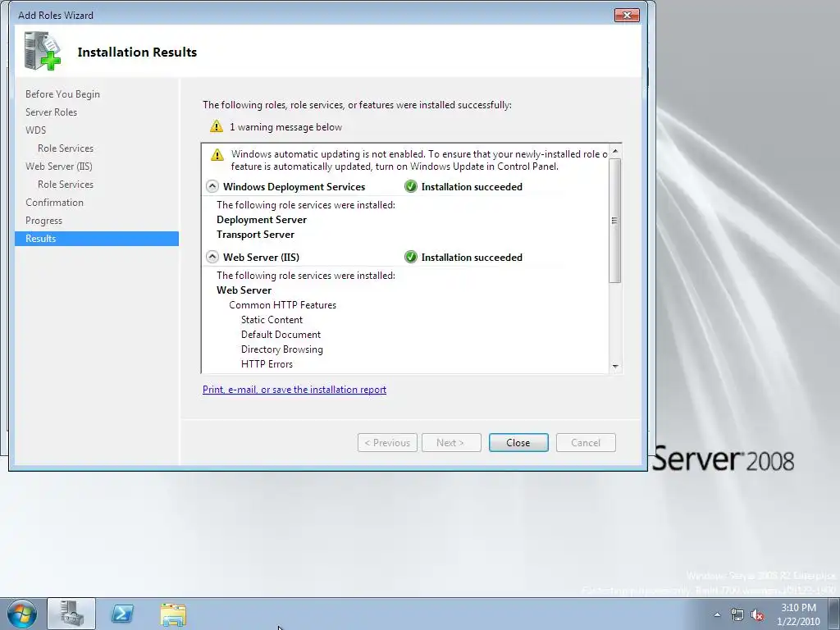840x630 pixels.
Task: Click the muted volume tray icon
Action: pyautogui.click(x=757, y=615)
